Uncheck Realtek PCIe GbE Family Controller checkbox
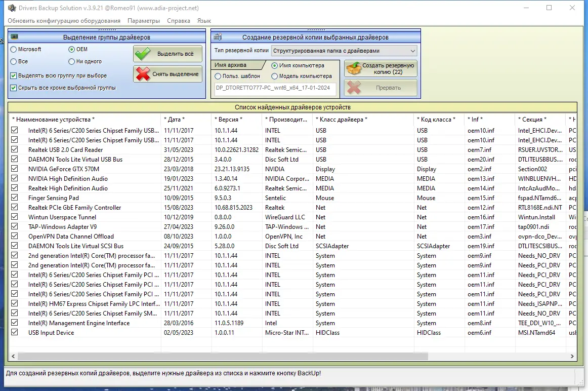The height and width of the screenshot is (391, 588). pyautogui.click(x=15, y=207)
